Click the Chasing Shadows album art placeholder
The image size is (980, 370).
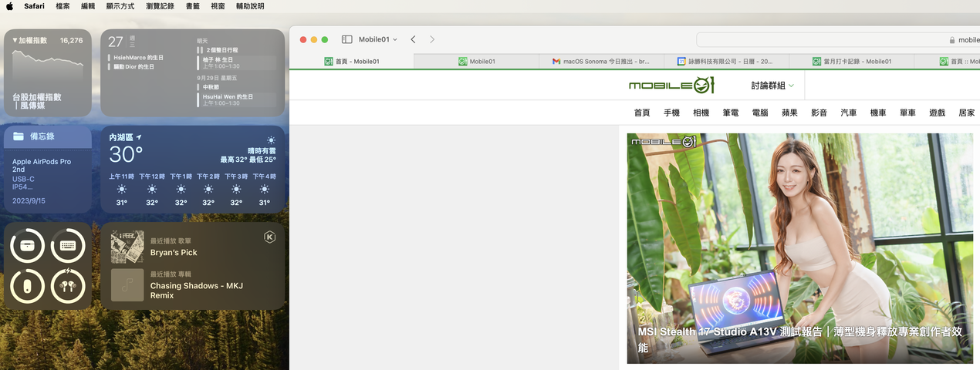(127, 284)
